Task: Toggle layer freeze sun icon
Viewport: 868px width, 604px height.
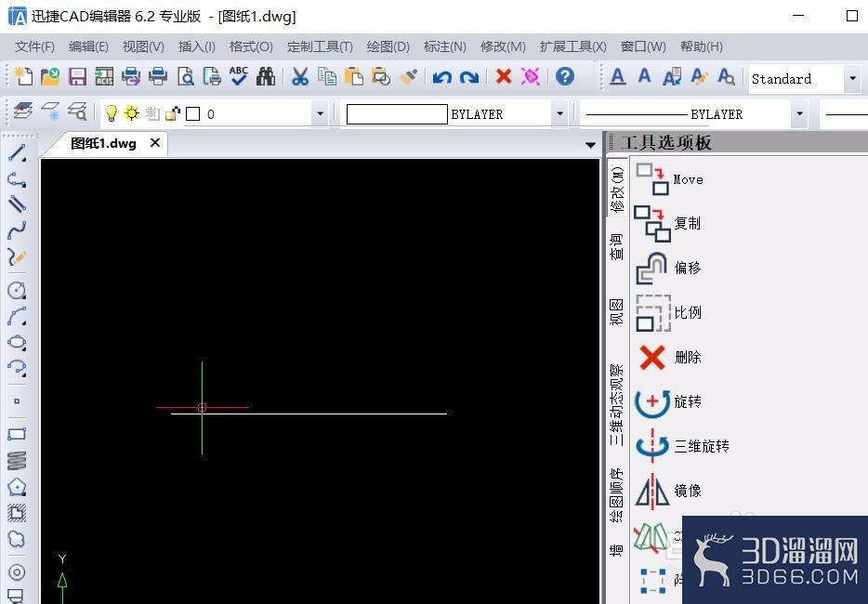Action: (132, 113)
